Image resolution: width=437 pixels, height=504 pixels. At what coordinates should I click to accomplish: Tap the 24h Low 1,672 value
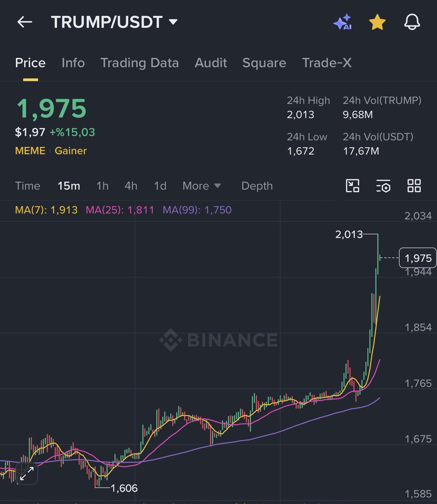[300, 151]
